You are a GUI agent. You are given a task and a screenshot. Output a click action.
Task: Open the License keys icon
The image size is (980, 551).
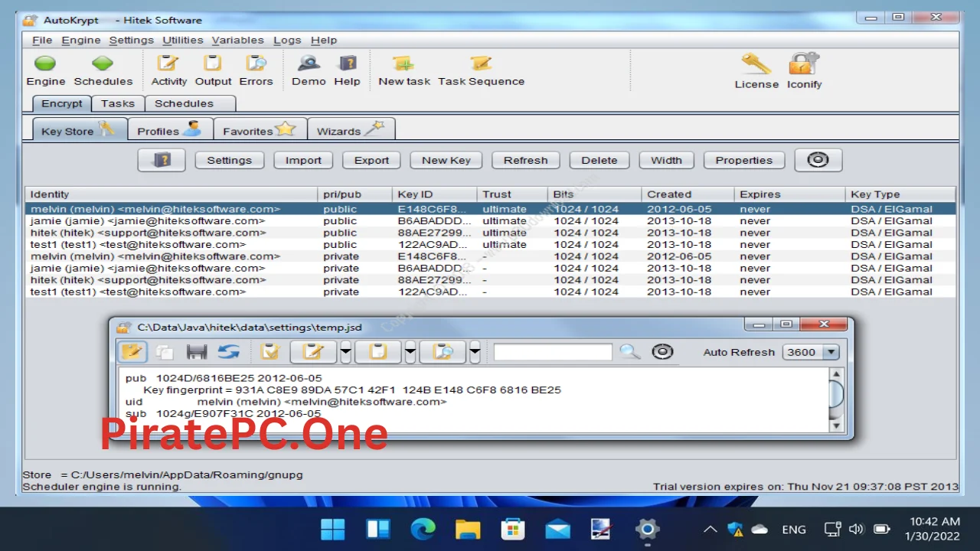(x=756, y=64)
